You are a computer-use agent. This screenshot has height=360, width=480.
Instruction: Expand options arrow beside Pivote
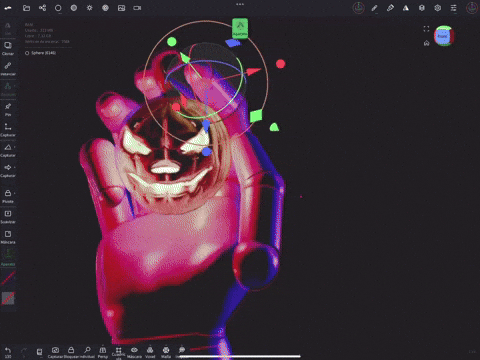coord(15,193)
